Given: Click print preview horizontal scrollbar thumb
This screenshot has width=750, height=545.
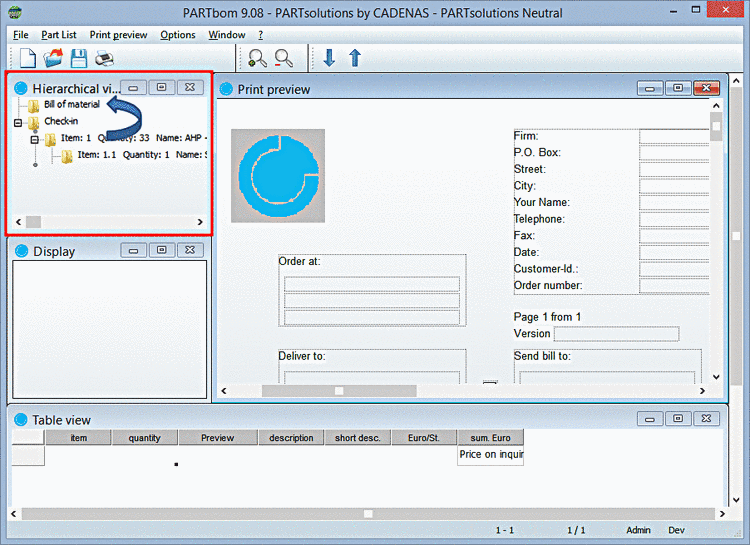Looking at the screenshot, I should (x=339, y=391).
